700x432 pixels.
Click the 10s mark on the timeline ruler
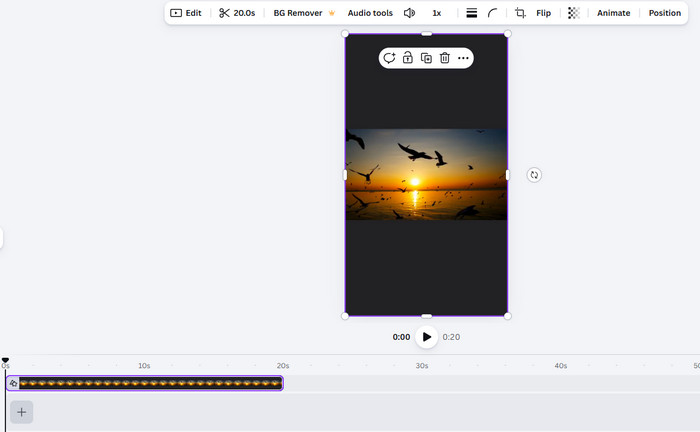tap(144, 366)
